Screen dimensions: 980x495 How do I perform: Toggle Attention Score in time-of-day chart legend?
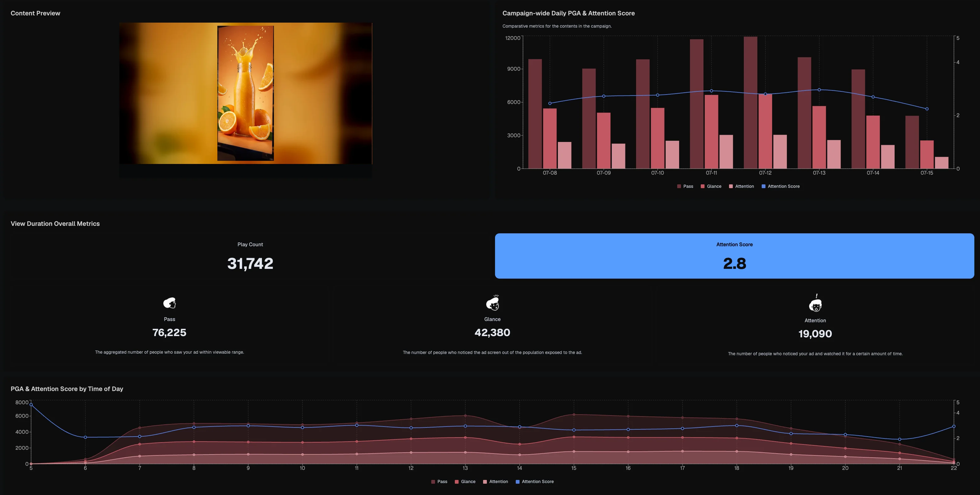pos(535,482)
